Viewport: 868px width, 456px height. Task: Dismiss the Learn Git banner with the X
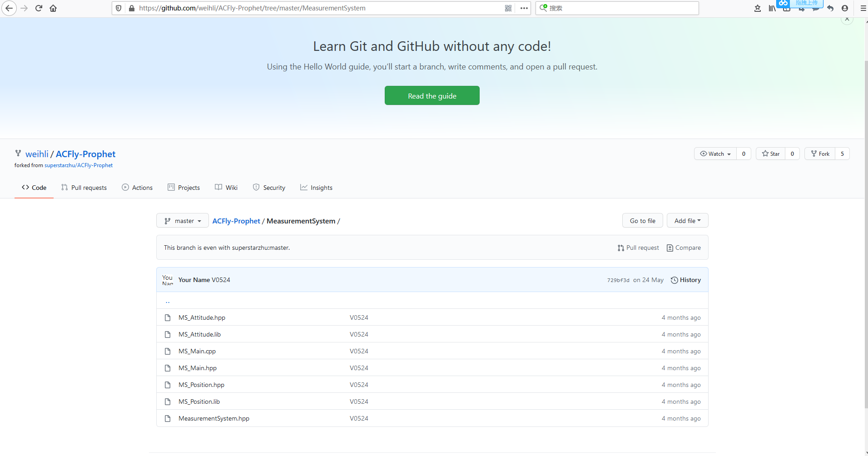tap(847, 19)
